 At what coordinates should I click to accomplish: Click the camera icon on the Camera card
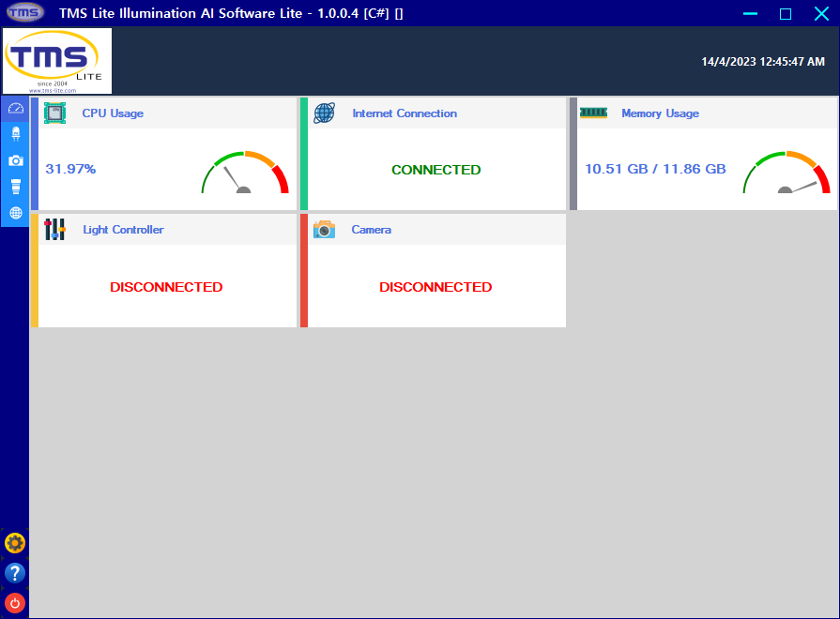[x=324, y=229]
